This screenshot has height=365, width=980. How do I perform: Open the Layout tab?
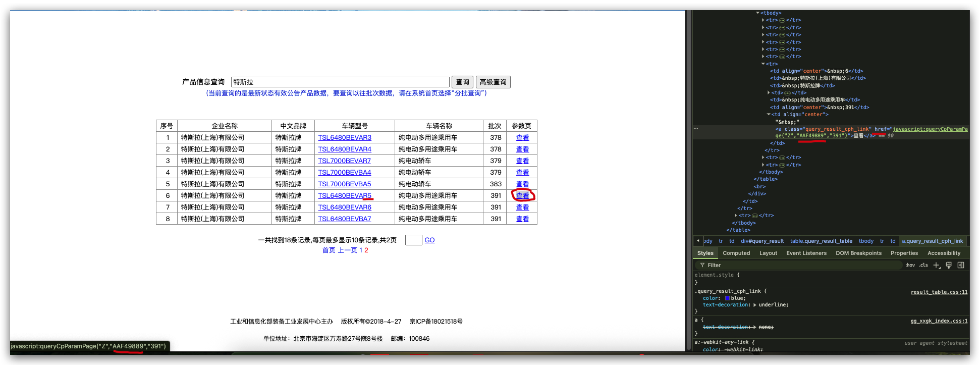point(768,253)
